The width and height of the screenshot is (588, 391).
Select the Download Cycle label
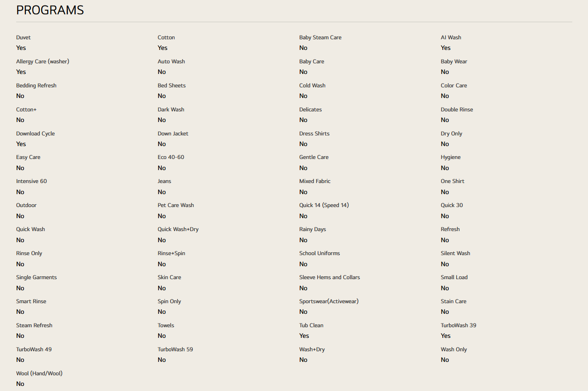point(35,134)
